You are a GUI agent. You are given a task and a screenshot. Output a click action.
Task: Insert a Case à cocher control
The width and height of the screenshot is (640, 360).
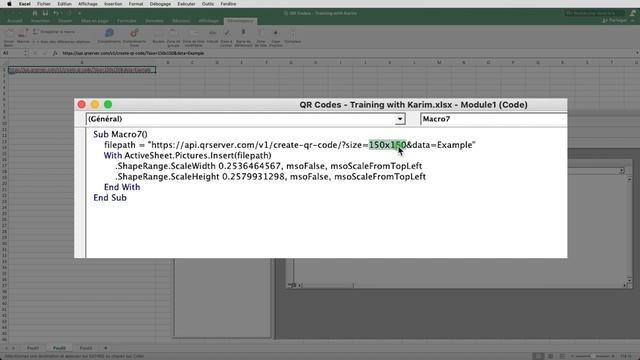pyautogui.click(x=226, y=38)
